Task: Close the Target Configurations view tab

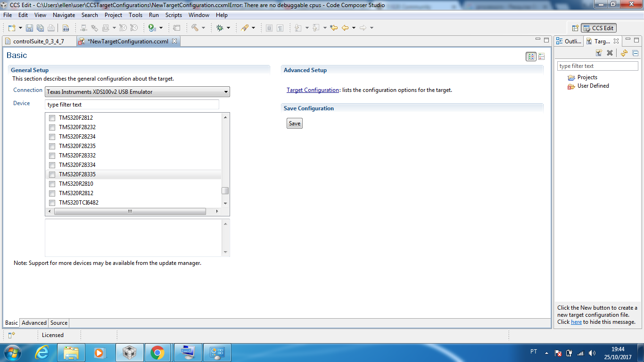Action: point(616,41)
